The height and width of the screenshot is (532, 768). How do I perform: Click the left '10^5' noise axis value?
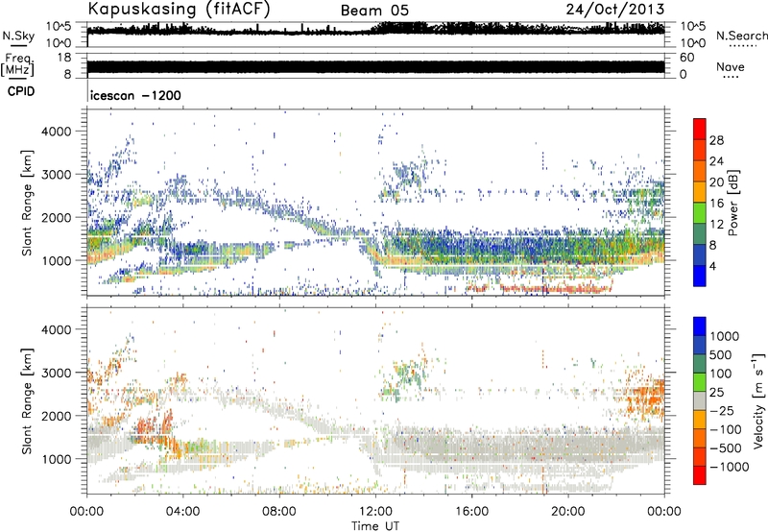[x=59, y=26]
